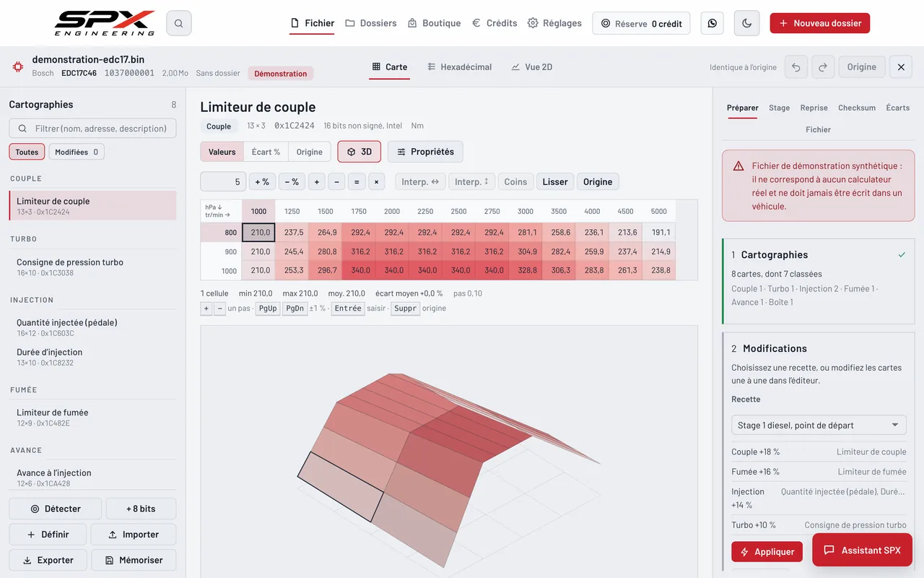
Task: Select the Valeurs view mode
Action: pos(222,152)
